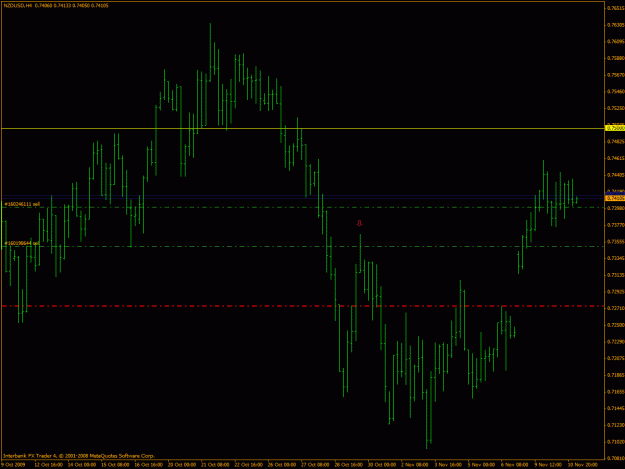Click the 22 Oct 16:00 time label
625x469 pixels.
(x=249, y=465)
